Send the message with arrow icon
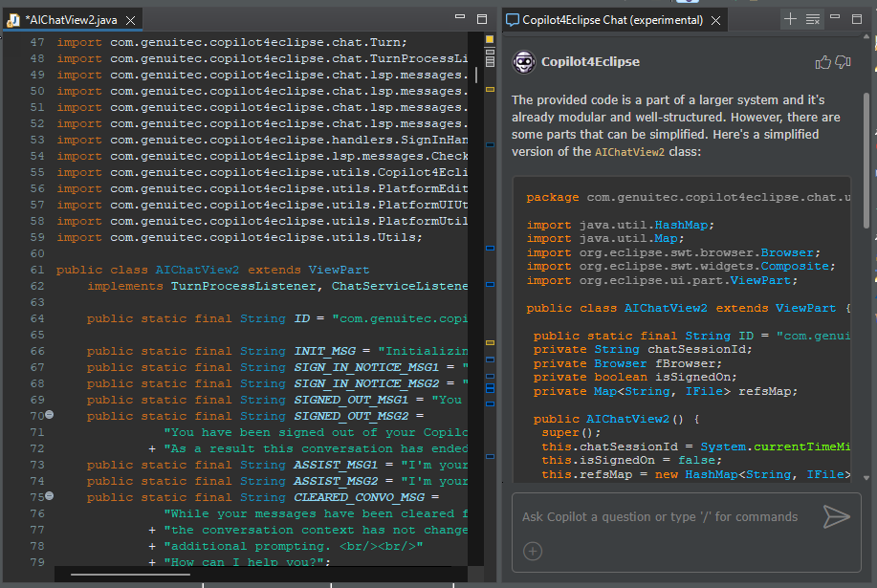 pos(836,517)
